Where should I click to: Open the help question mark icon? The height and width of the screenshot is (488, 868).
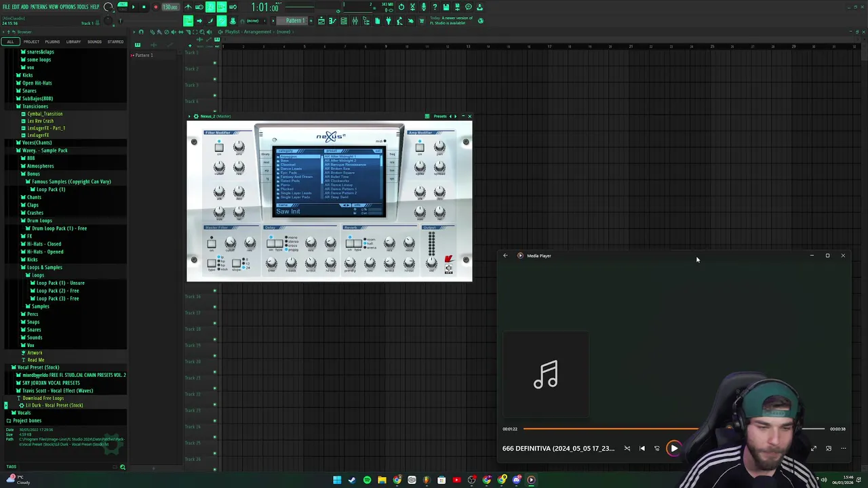click(434, 7)
